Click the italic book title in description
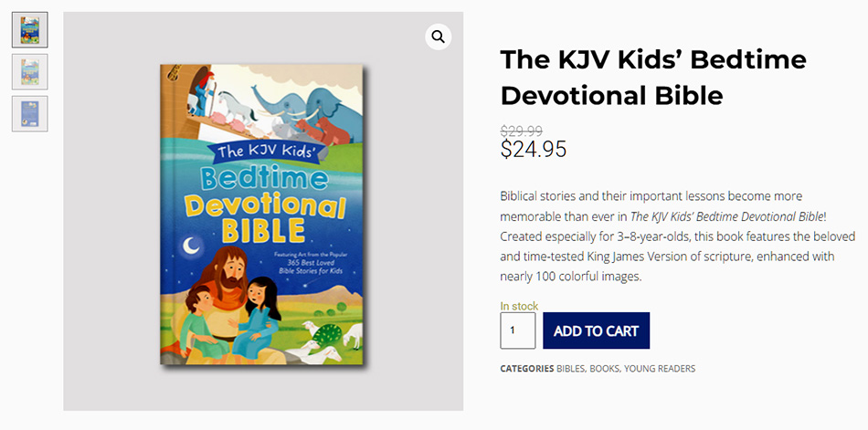The image size is (868, 430). 725,216
